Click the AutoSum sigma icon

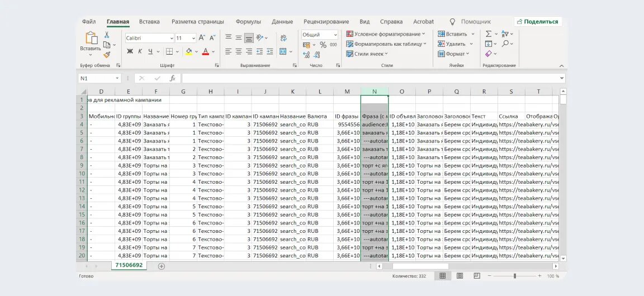coord(489,34)
